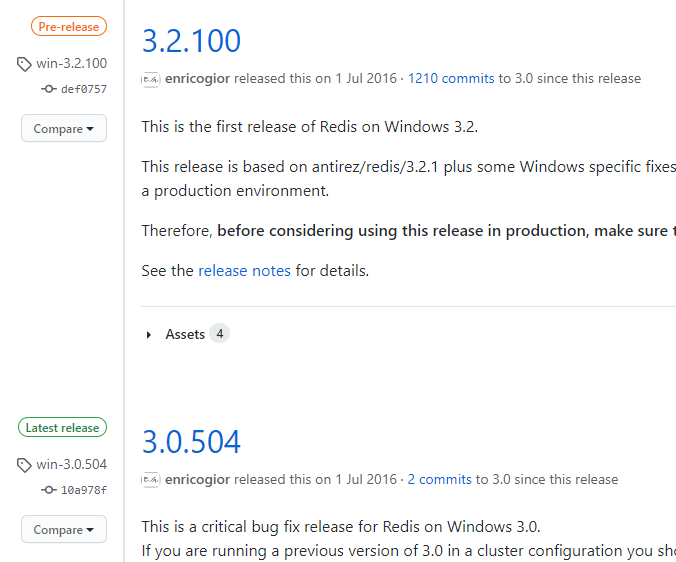Open enricogior profile in the 3.2.100 release

pyautogui.click(x=197, y=78)
